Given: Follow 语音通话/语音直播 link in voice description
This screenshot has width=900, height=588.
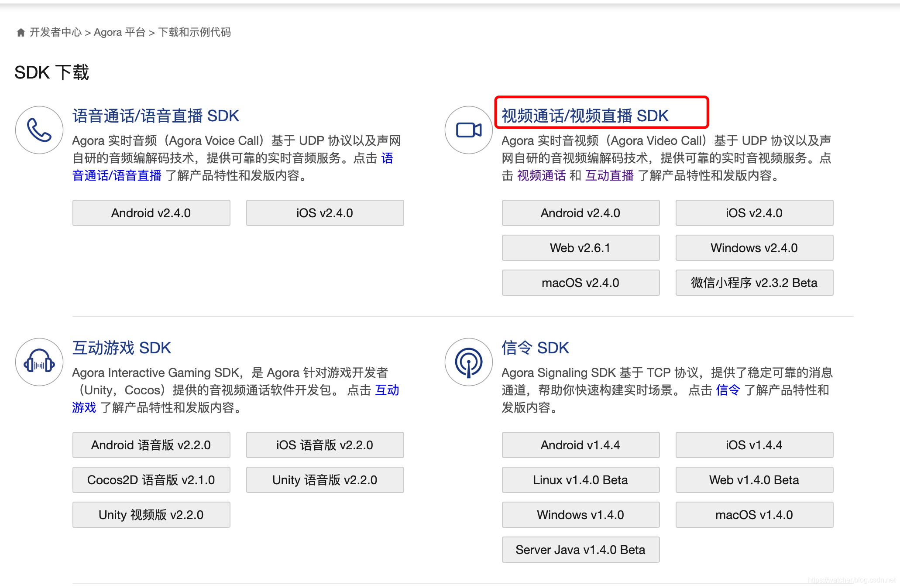Looking at the screenshot, I should [117, 175].
